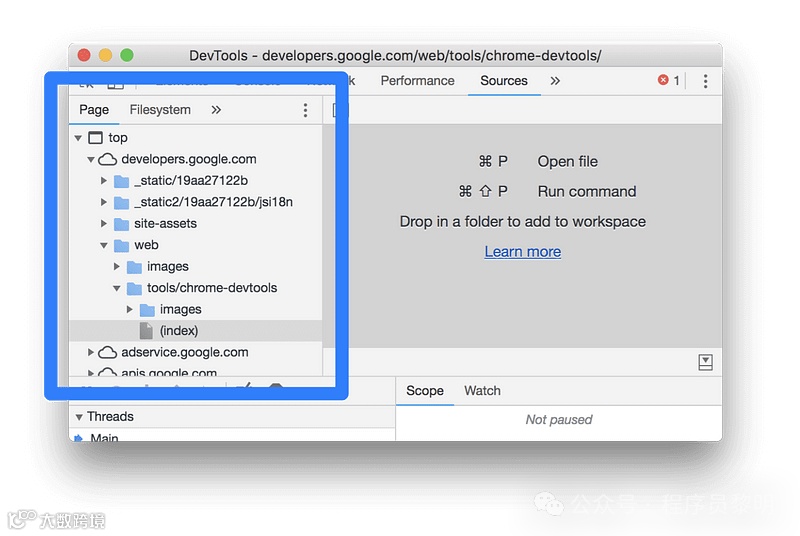Collapse the Threads section
The image size is (800, 536).
coord(79,417)
